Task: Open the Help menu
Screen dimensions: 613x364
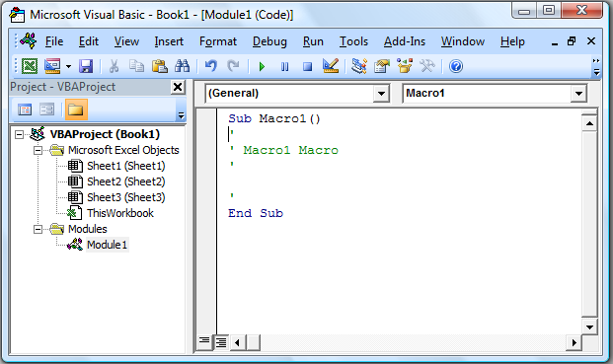Action: pos(512,41)
